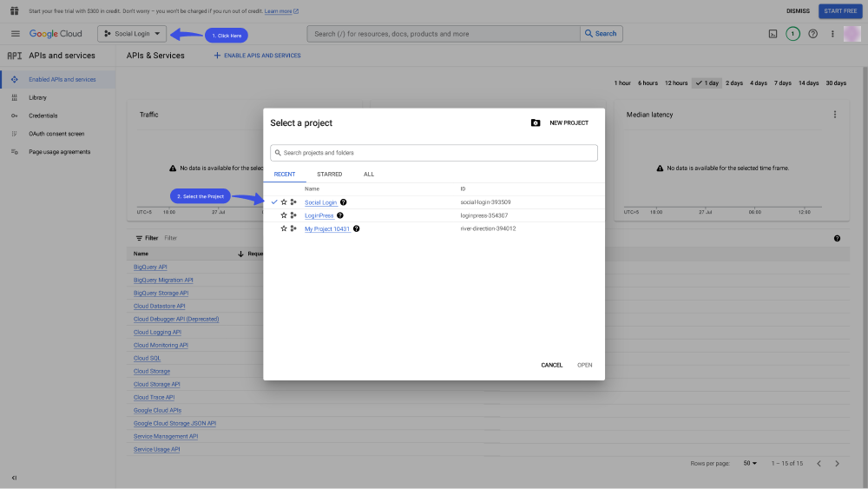Select the 1 day time range
The height and width of the screenshot is (489, 868).
coord(707,83)
